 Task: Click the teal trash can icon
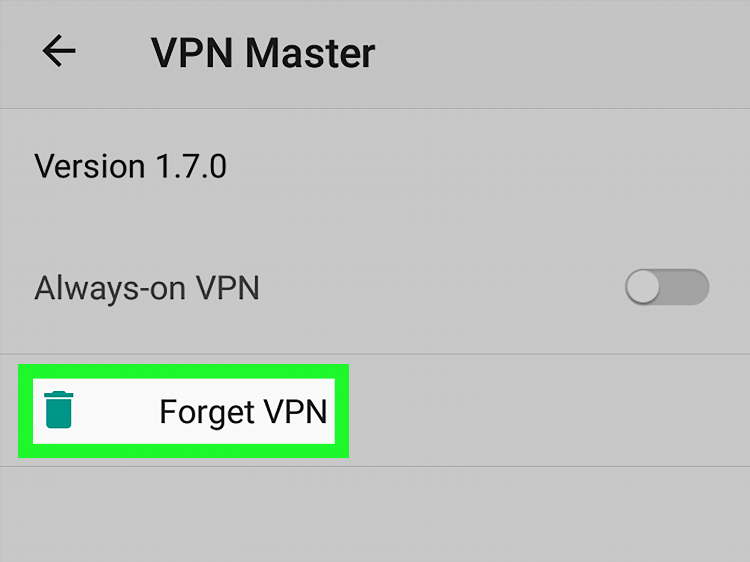coord(58,409)
